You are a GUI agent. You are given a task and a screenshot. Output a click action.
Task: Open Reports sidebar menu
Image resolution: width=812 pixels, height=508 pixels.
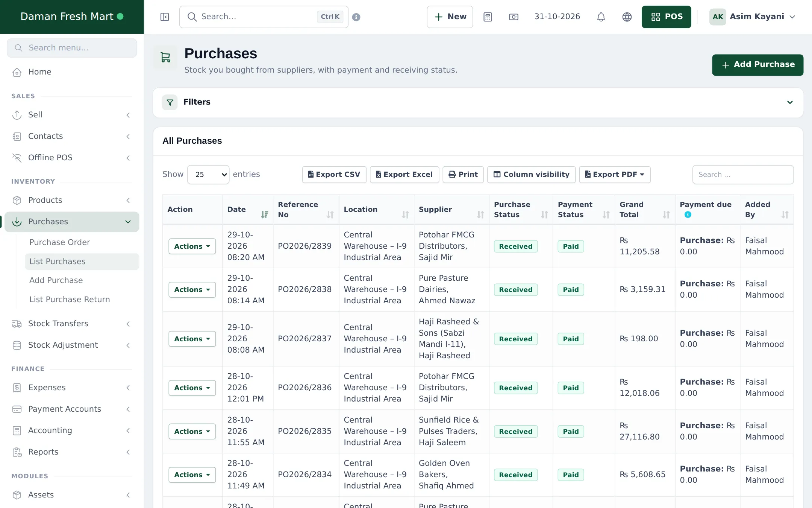click(x=72, y=452)
